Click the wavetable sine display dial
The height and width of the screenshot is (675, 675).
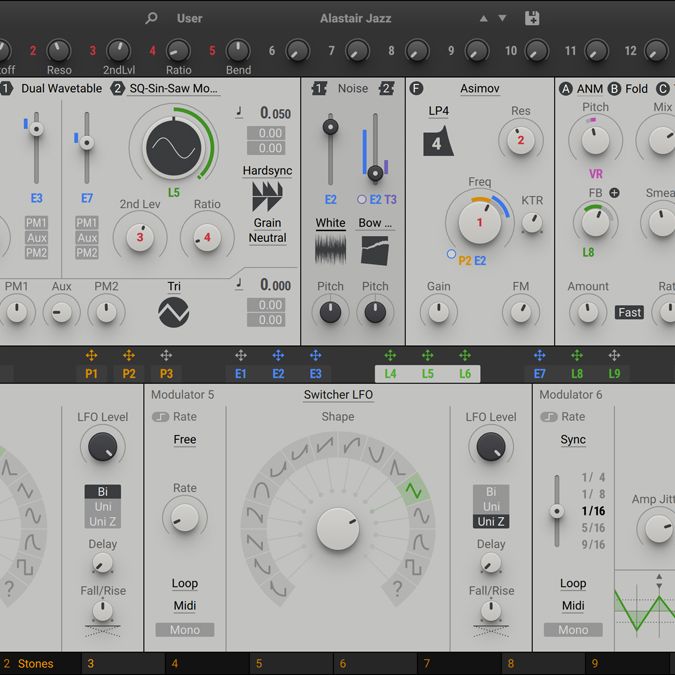[173, 148]
